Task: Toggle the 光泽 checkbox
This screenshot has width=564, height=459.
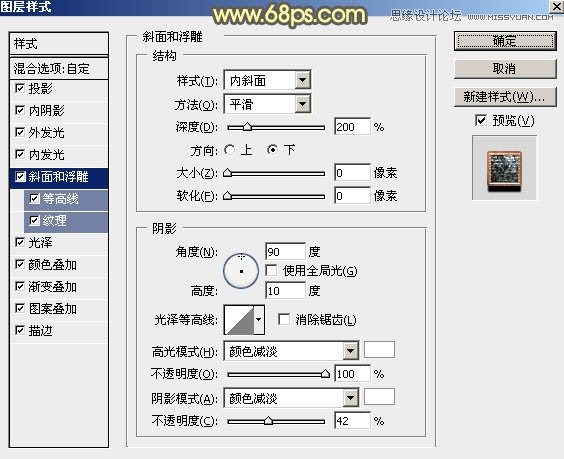Action: [20, 242]
